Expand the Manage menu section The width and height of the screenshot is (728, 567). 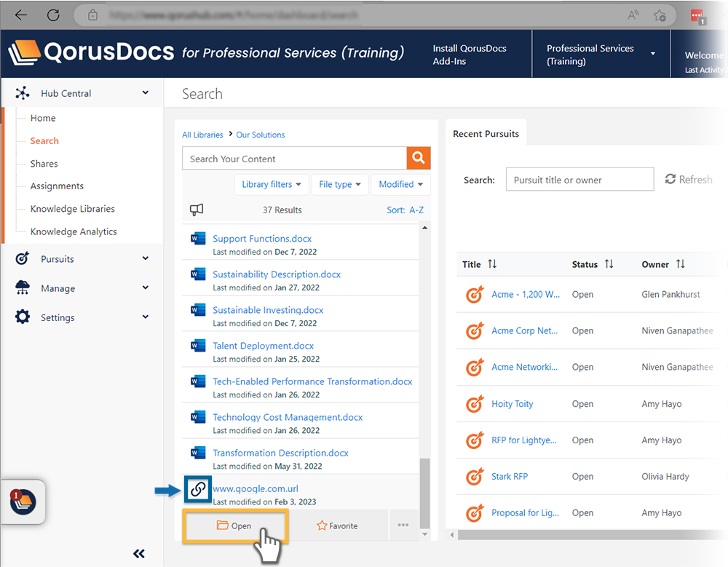[x=146, y=288]
